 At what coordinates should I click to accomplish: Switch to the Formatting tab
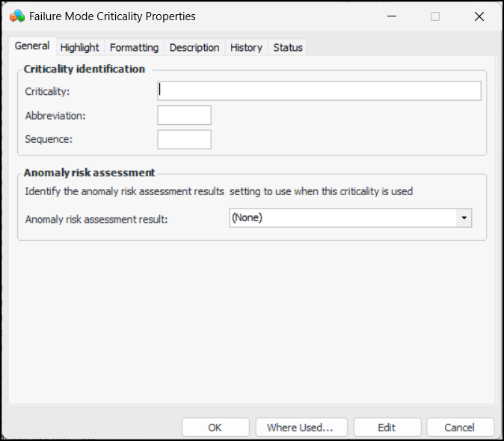click(x=134, y=47)
